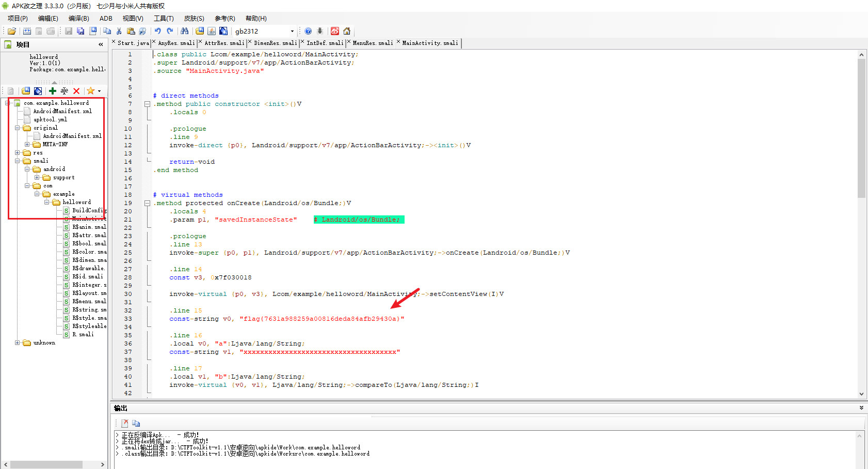Open the 编译(B) menu
Screen dimensions: 868x469
point(78,18)
